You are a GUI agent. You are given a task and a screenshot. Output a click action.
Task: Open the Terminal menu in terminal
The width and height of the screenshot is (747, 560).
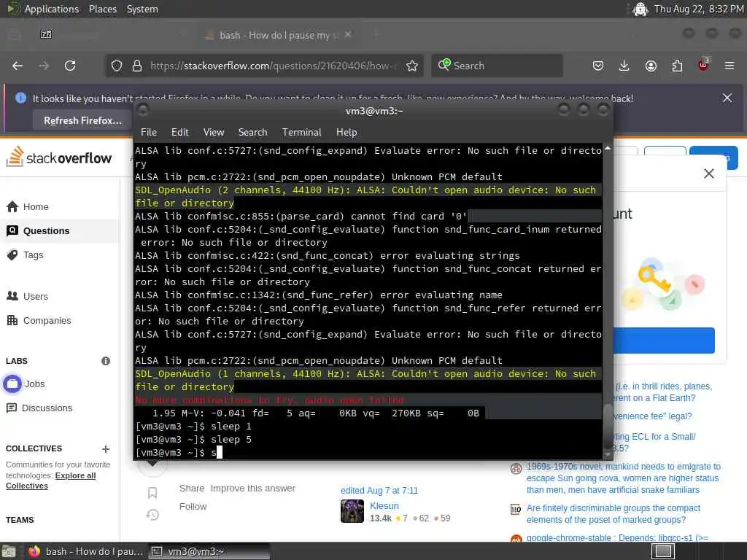pos(301,133)
